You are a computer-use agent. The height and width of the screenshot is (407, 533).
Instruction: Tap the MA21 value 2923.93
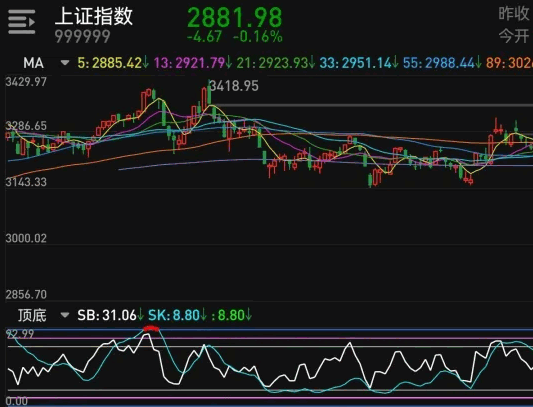(x=283, y=63)
